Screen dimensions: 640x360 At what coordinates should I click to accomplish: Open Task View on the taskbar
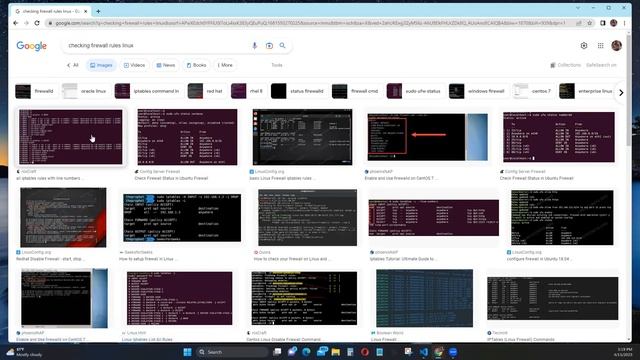(x=277, y=352)
